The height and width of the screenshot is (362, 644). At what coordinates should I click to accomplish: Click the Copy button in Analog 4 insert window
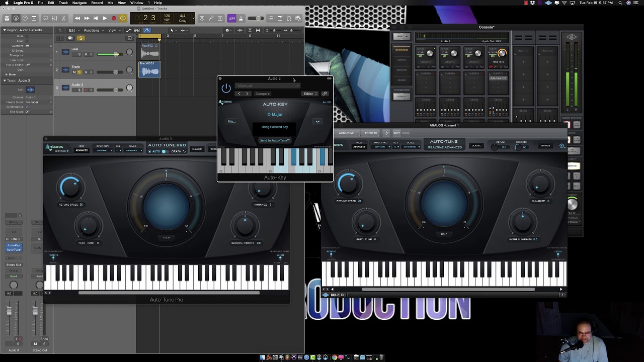(396, 133)
